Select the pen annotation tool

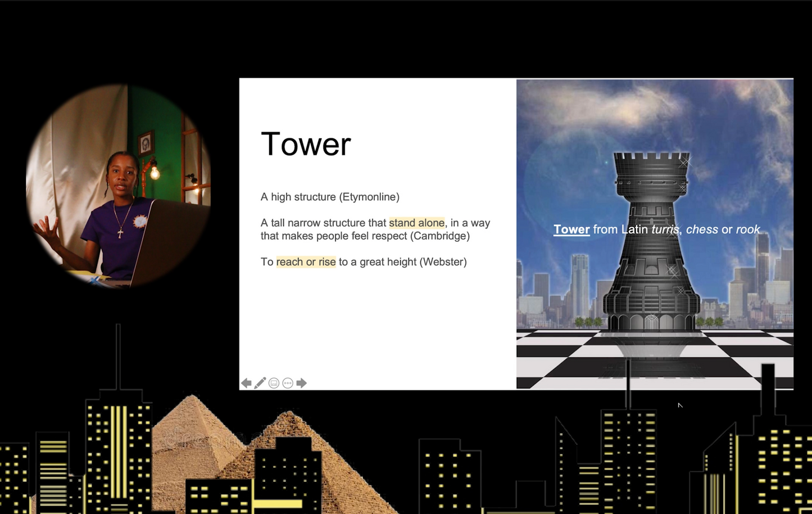[260, 383]
